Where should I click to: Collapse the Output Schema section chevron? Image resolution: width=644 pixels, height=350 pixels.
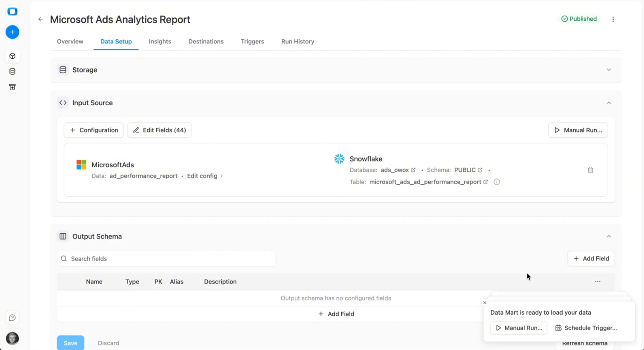[x=609, y=236]
